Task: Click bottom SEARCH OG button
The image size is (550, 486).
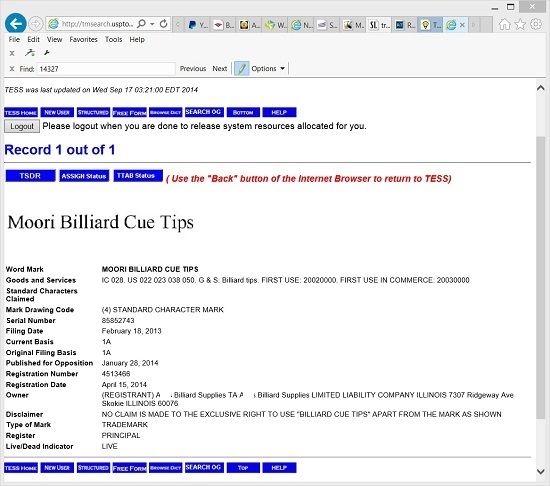Action: (204, 467)
